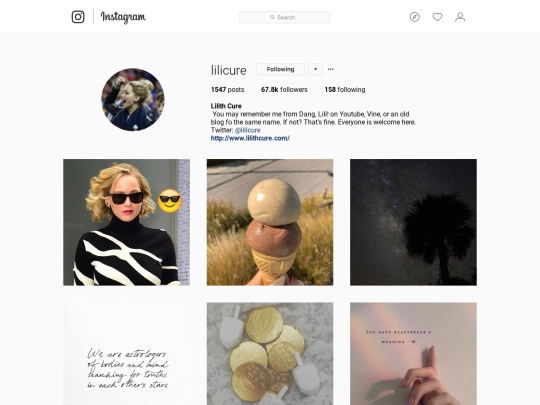
Task: Open the gold coins and dreidels post
Action: [x=270, y=354]
